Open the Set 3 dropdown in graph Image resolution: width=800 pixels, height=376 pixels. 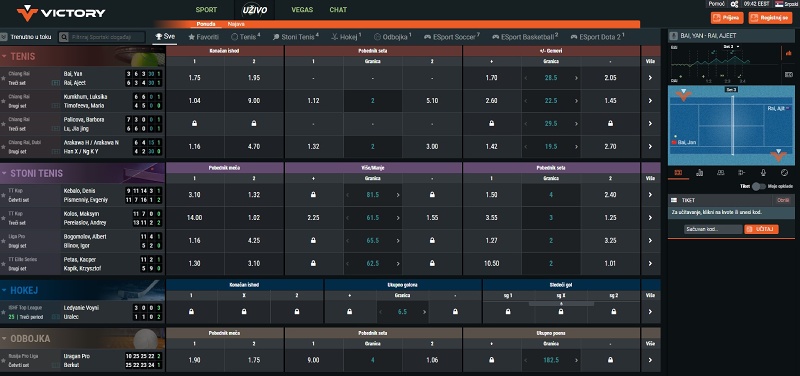pos(732,46)
